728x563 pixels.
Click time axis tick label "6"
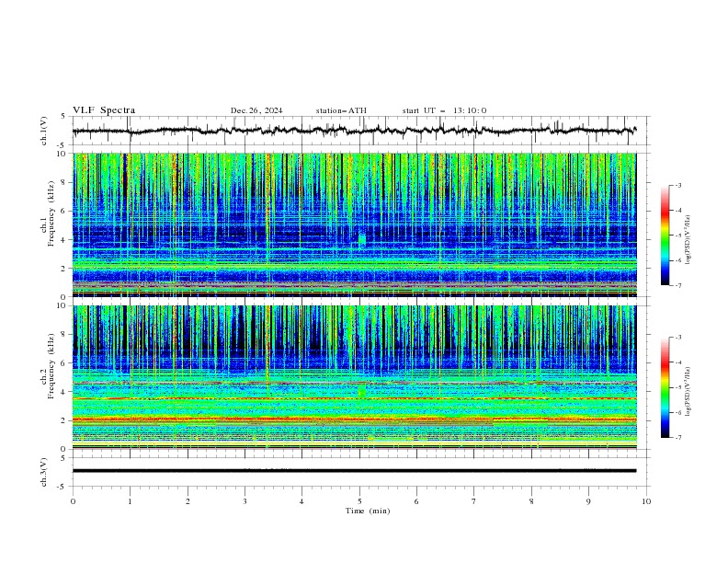[416, 501]
